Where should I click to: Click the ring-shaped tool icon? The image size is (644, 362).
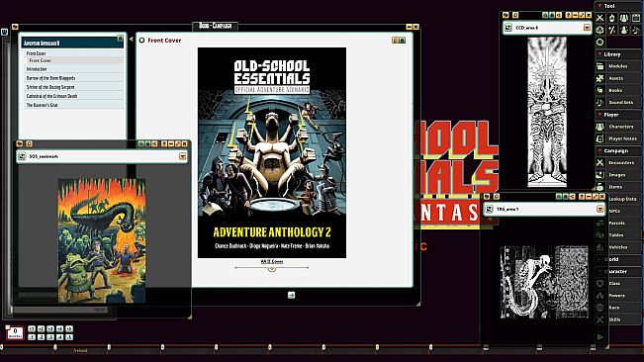pyautogui.click(x=600, y=42)
